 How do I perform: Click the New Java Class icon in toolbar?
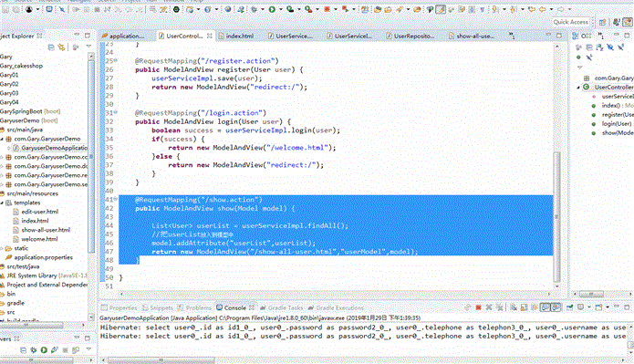(x=208, y=9)
